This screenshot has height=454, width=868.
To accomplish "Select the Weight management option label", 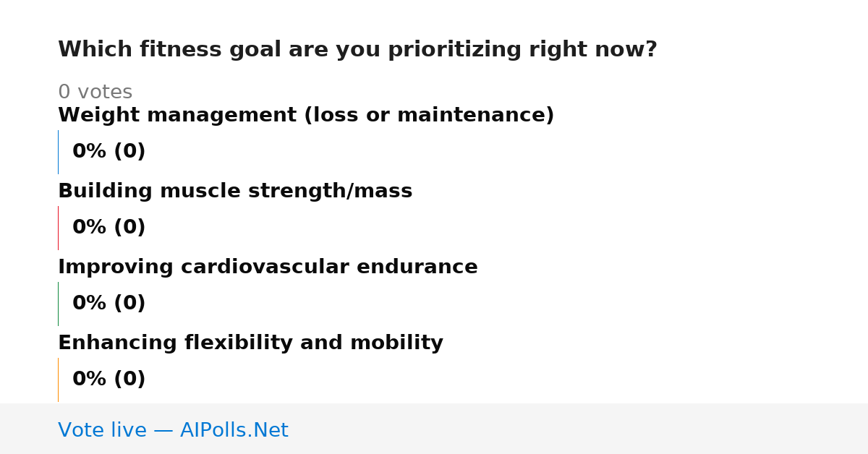I will [306, 116].
